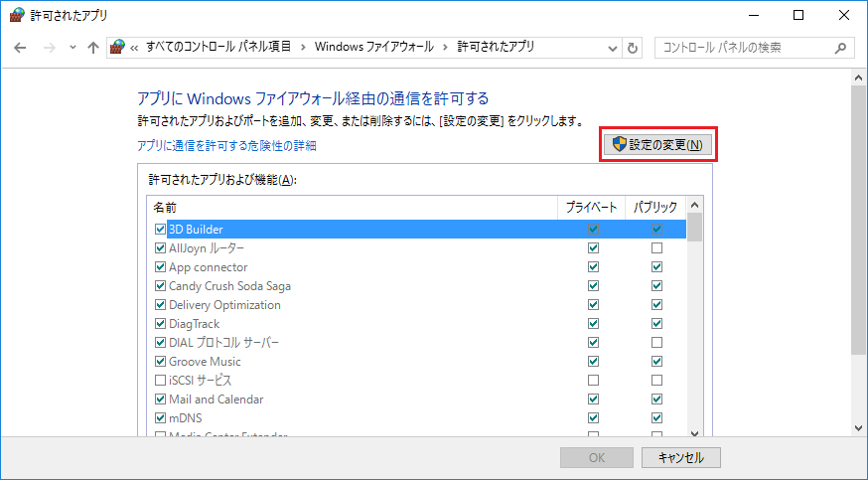The image size is (868, 480).
Task: Toggle private checkbox for App connector
Action: click(593, 266)
